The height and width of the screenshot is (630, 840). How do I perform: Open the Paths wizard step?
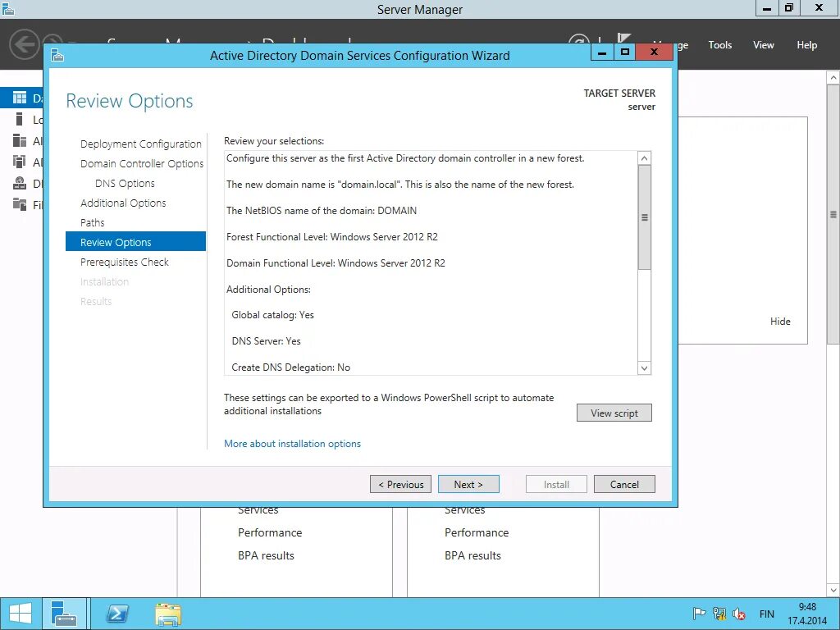tap(92, 222)
